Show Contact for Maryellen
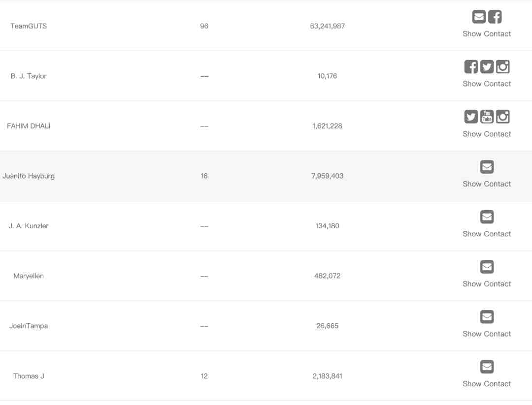The image size is (532, 405). (x=487, y=283)
